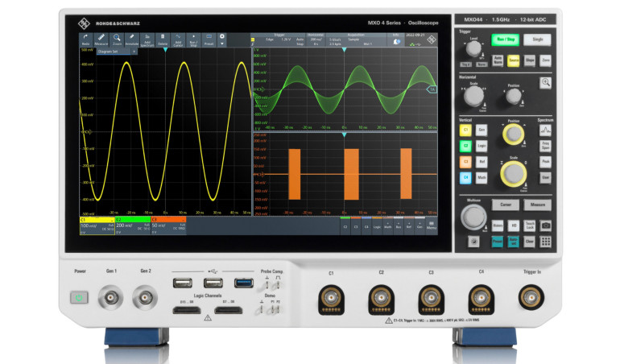Push the trigger Slope key
620x364 pixels.
pyautogui.click(x=530, y=60)
